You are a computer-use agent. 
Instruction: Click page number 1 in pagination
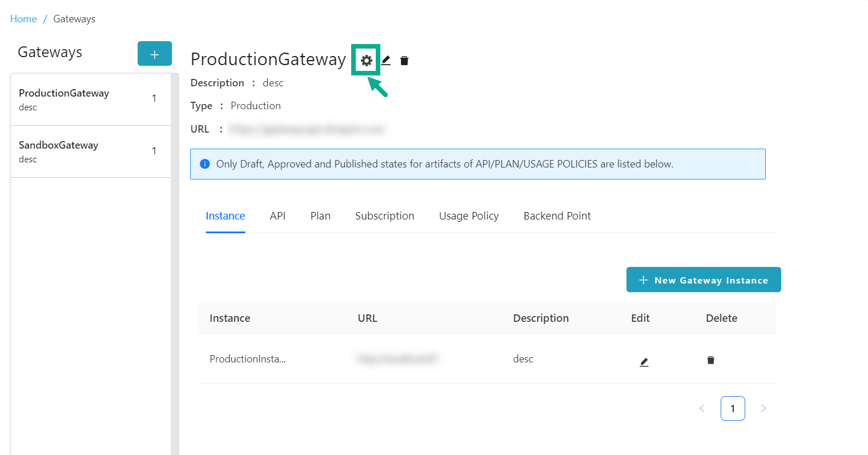tap(733, 408)
